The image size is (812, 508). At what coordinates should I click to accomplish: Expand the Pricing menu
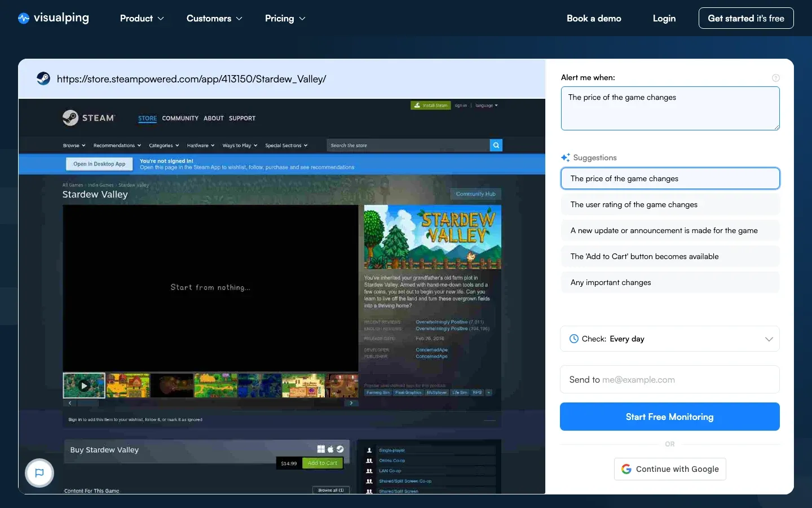[285, 19]
